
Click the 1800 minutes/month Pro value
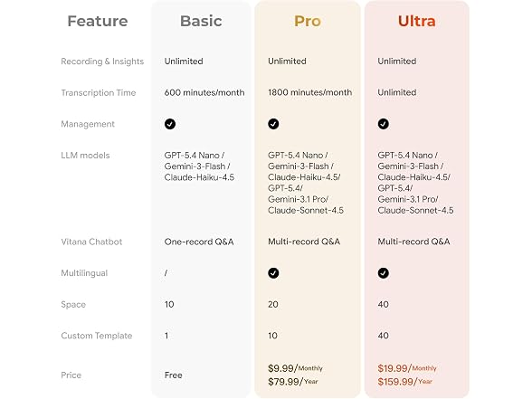pos(309,92)
